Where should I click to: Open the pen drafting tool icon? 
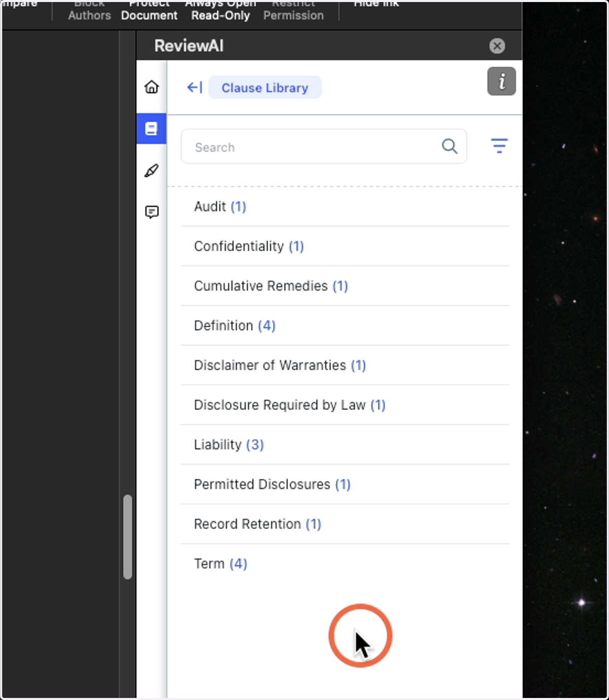(151, 170)
